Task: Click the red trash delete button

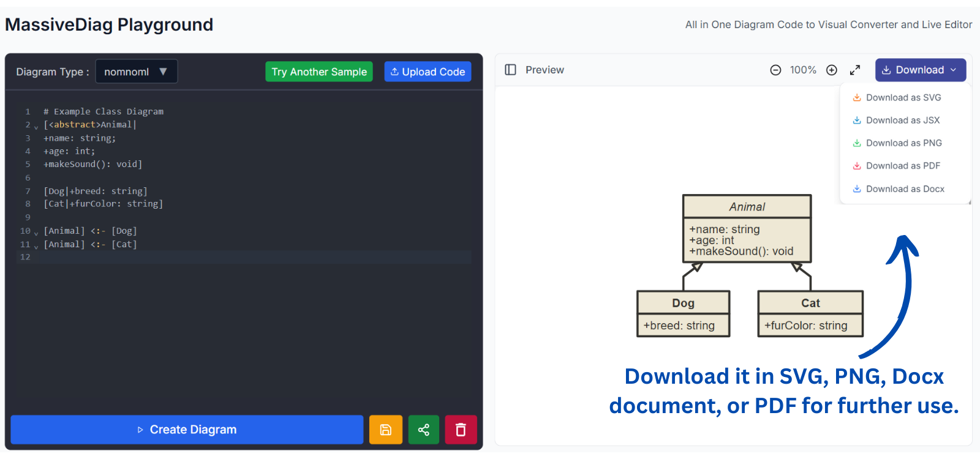Action: tap(461, 430)
